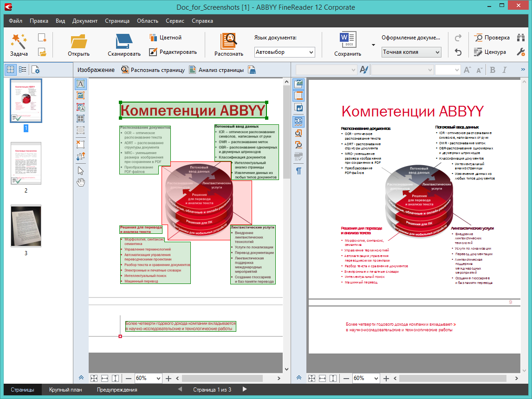Select page 3 thumbnail of the photographed document
Image resolution: width=532 pixels, height=399 pixels.
[x=26, y=226]
